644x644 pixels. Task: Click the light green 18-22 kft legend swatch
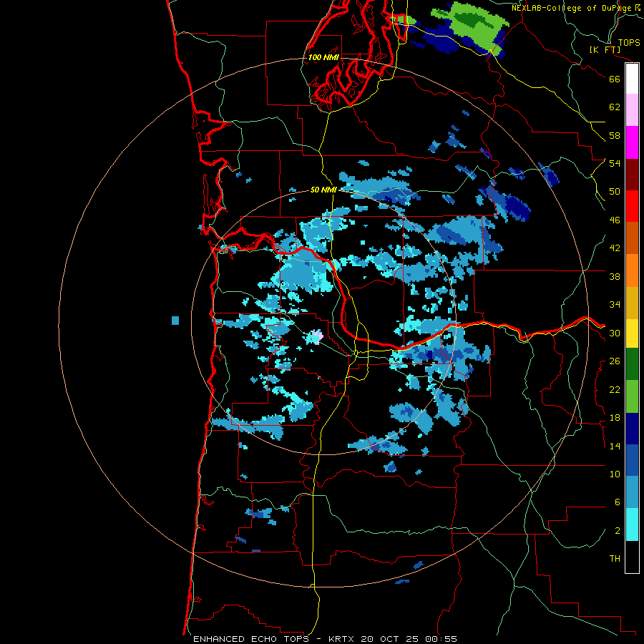point(632,396)
